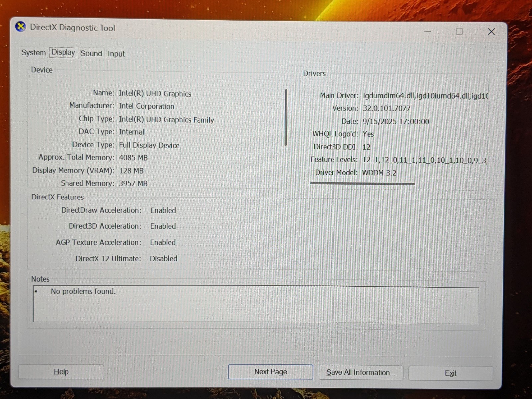Image resolution: width=532 pixels, height=399 pixels.
Task: Click Save All Information button
Action: pyautogui.click(x=361, y=372)
